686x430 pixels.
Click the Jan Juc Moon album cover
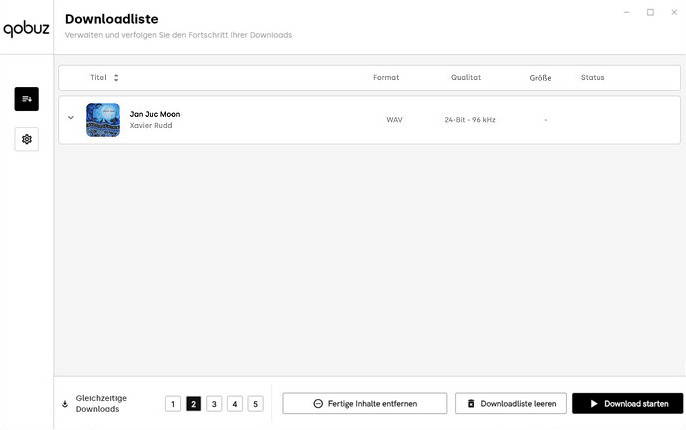point(103,120)
